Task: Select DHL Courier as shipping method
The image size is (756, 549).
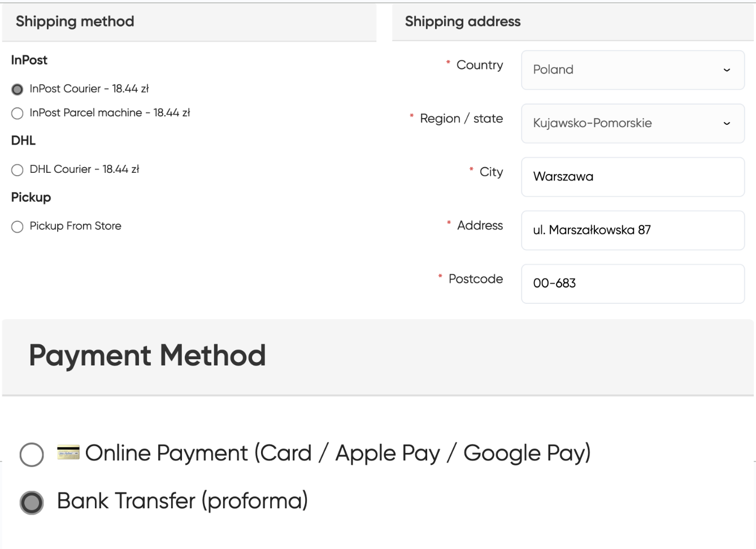Action: coord(18,170)
